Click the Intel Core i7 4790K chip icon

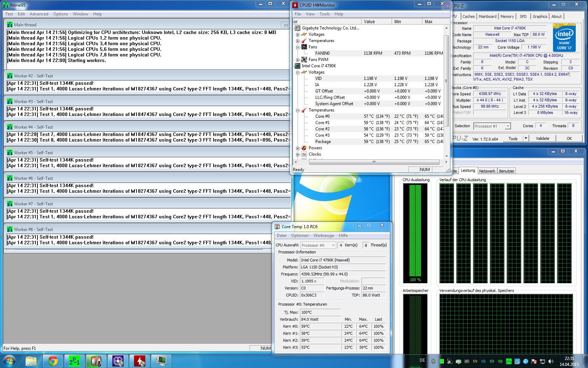click(x=297, y=66)
